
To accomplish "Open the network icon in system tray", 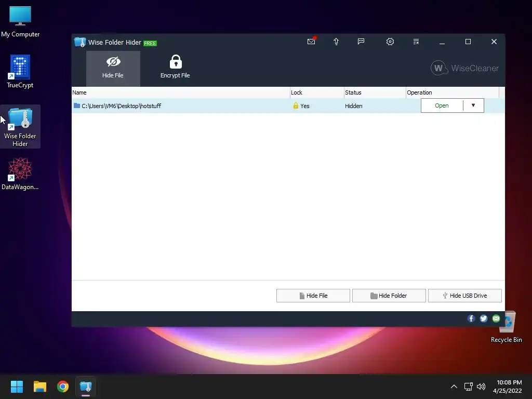I will [x=469, y=387].
